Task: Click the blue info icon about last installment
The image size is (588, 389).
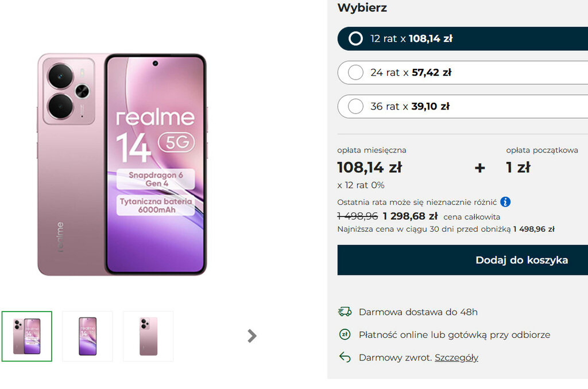Action: tap(505, 202)
